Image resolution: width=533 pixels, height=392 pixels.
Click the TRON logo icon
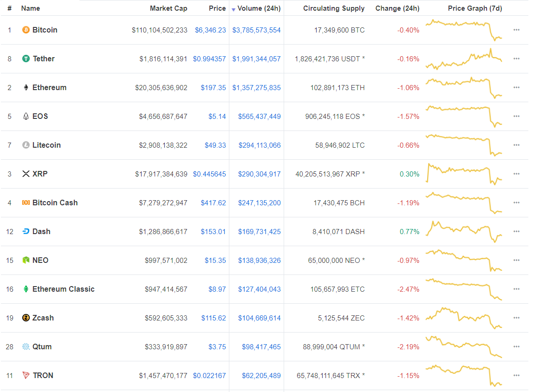26,375
